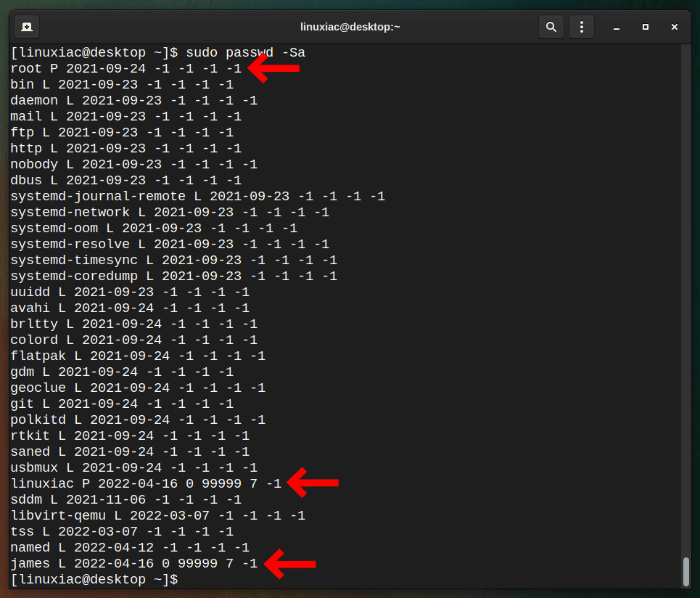Click the linuxiac P 2022-04-16 row
Viewport: 700px width, 598px height.
point(146,483)
